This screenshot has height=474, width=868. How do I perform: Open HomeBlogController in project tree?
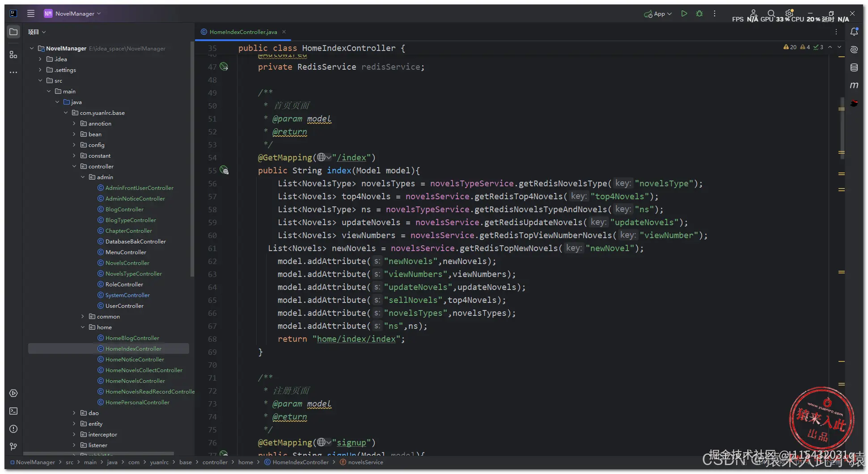point(132,338)
